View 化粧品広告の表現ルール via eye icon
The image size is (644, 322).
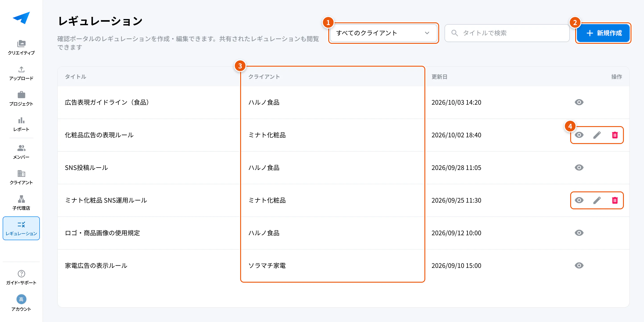579,135
